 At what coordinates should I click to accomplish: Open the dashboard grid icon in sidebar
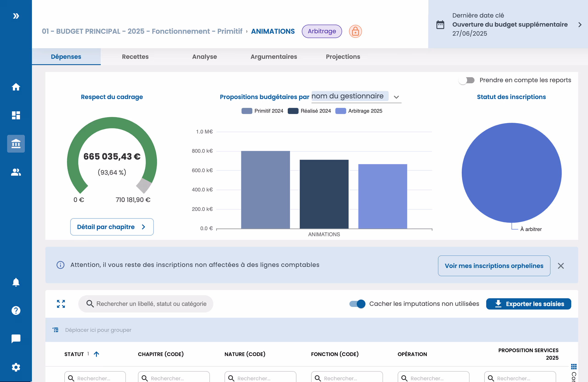click(x=16, y=115)
